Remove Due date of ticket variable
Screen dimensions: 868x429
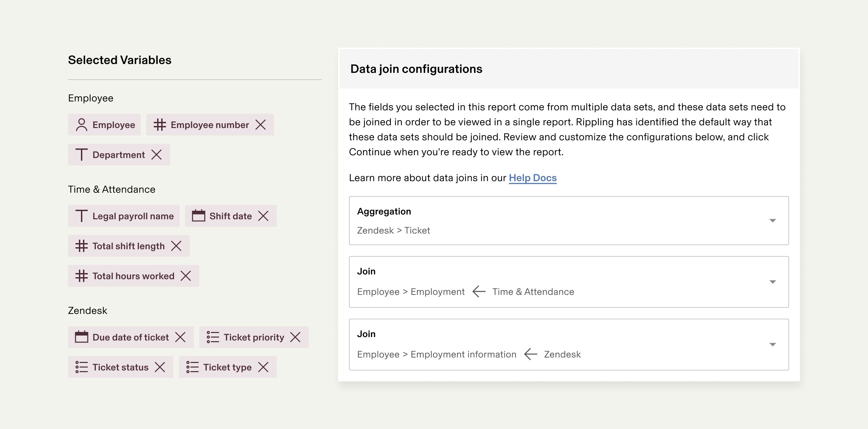180,337
